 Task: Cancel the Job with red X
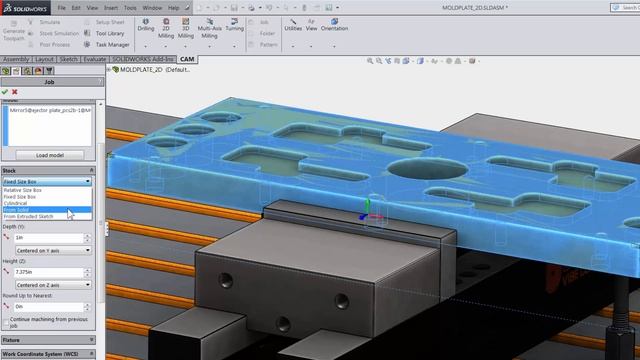[15, 92]
